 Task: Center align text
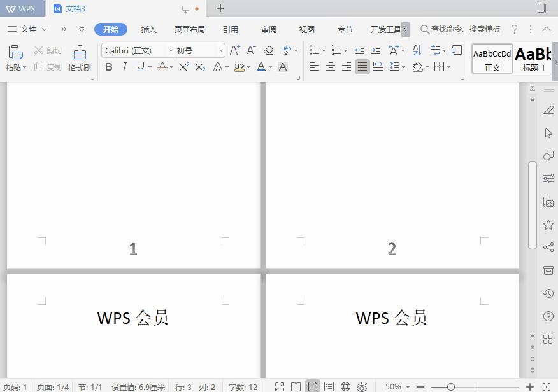click(x=331, y=66)
